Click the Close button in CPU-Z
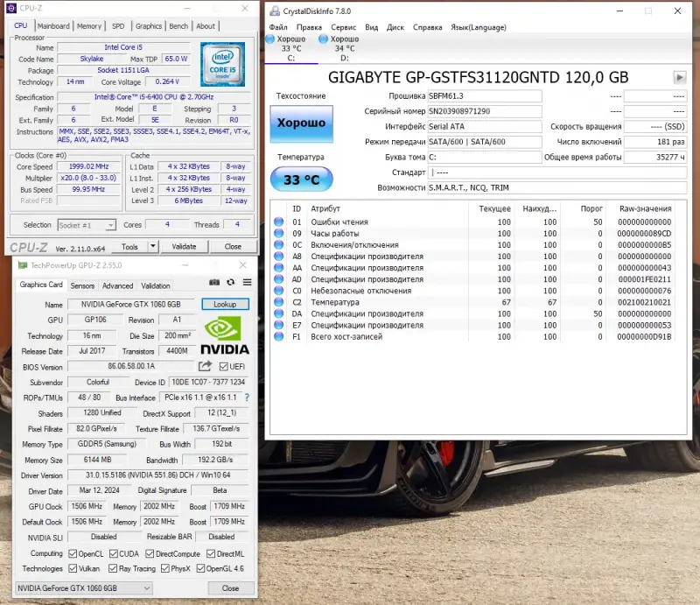This screenshot has height=605, width=700. (233, 246)
